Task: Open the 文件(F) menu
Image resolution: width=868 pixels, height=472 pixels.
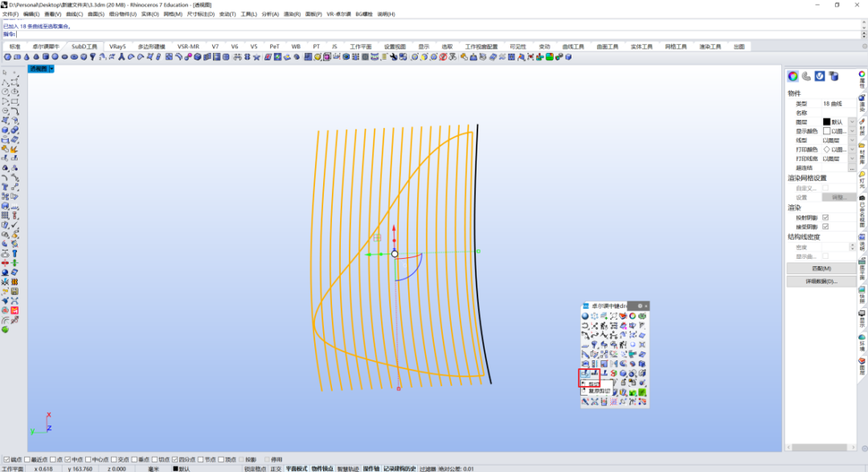Action: 10,14
